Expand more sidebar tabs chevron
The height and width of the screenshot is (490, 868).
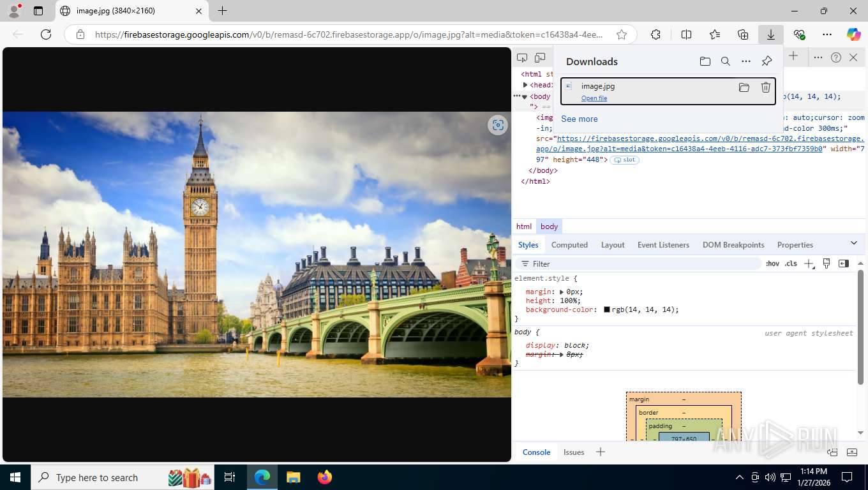pyautogui.click(x=854, y=243)
